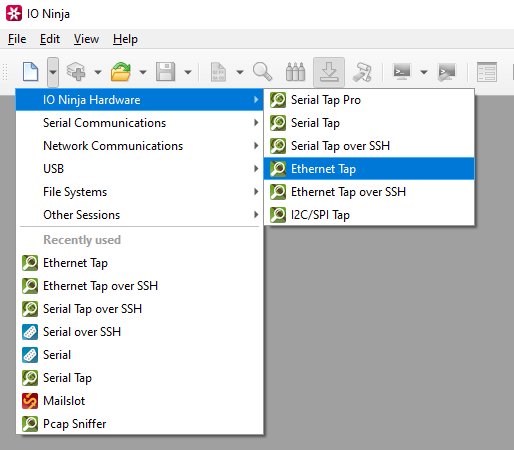Open the View menu

(86, 39)
